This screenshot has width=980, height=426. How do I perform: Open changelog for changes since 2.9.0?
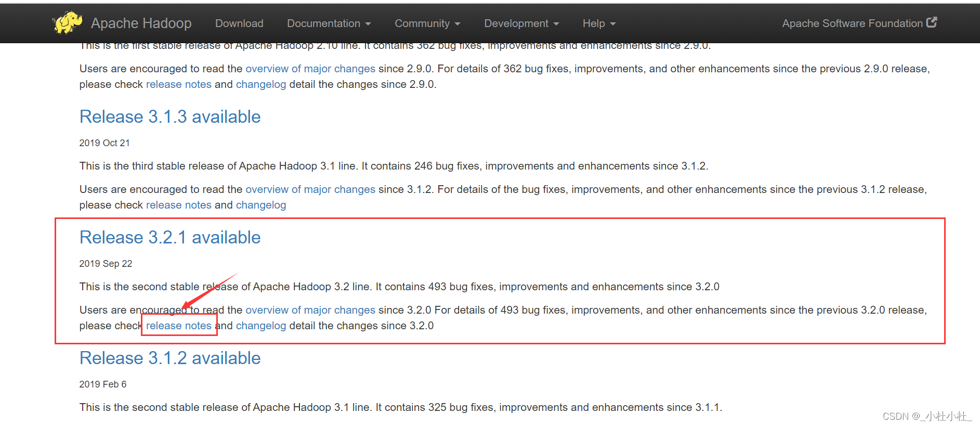[x=261, y=84]
